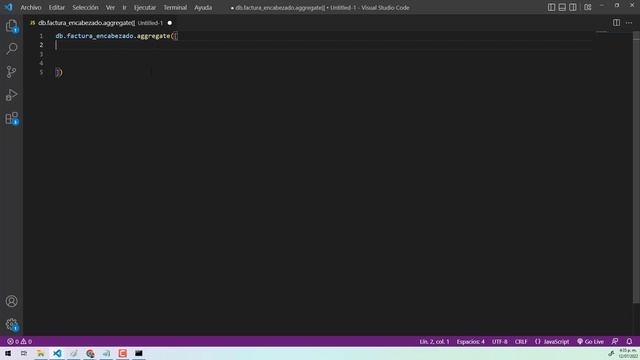Open the Selección menu
The height and width of the screenshot is (360, 640).
(85, 7)
